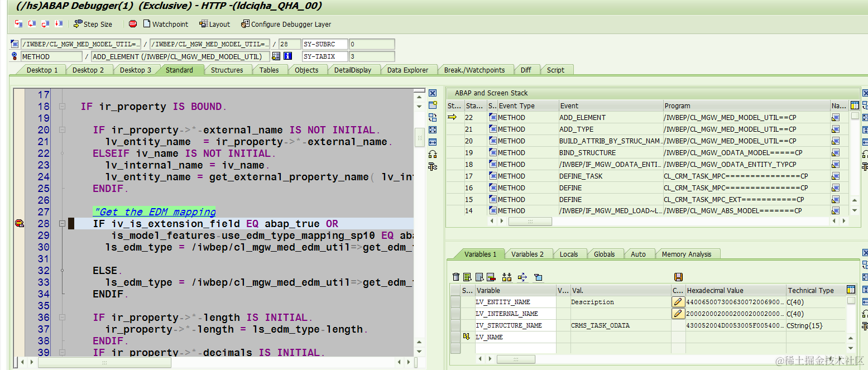This screenshot has width=868, height=370.
Task: Click the save disk icon in the variables toolbar
Action: tap(678, 277)
